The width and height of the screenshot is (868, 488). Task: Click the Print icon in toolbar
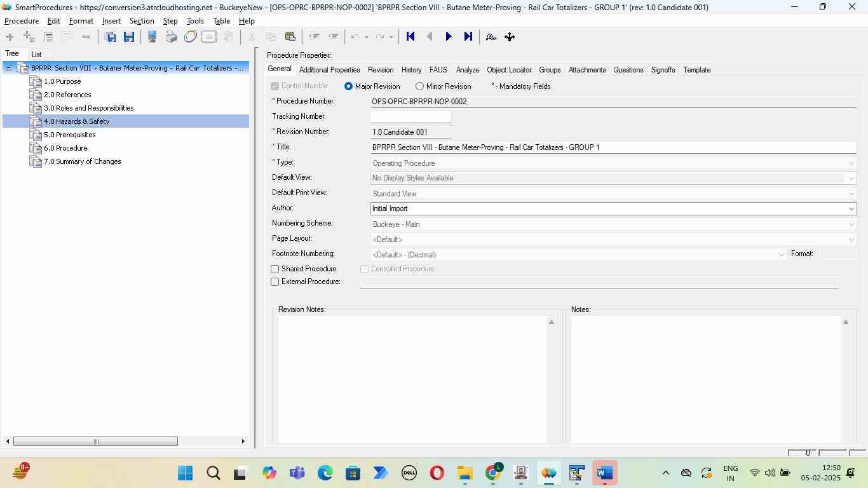[171, 37]
